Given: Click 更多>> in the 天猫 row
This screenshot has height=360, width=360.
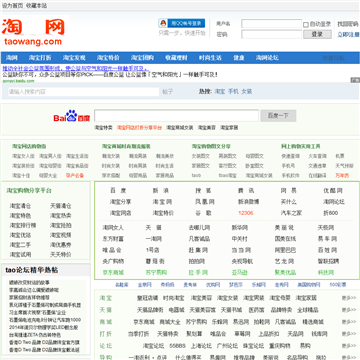Looking at the screenshot, I should 349,310.
